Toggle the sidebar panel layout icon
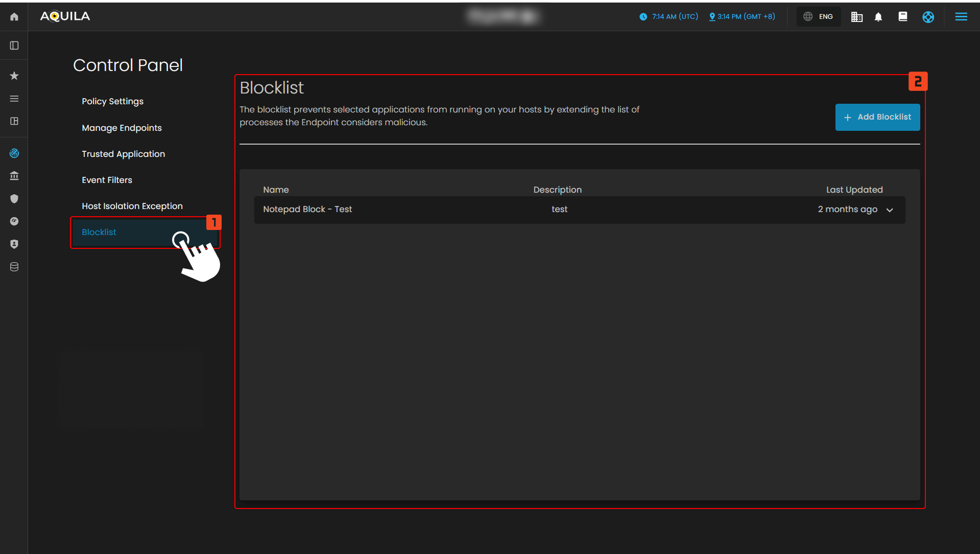Screen dimensions: 980x554 [14, 45]
